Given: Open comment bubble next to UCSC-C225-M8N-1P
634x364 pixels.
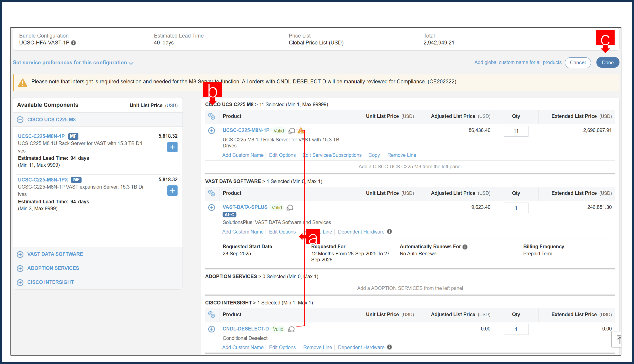Looking at the screenshot, I should pyautogui.click(x=292, y=130).
